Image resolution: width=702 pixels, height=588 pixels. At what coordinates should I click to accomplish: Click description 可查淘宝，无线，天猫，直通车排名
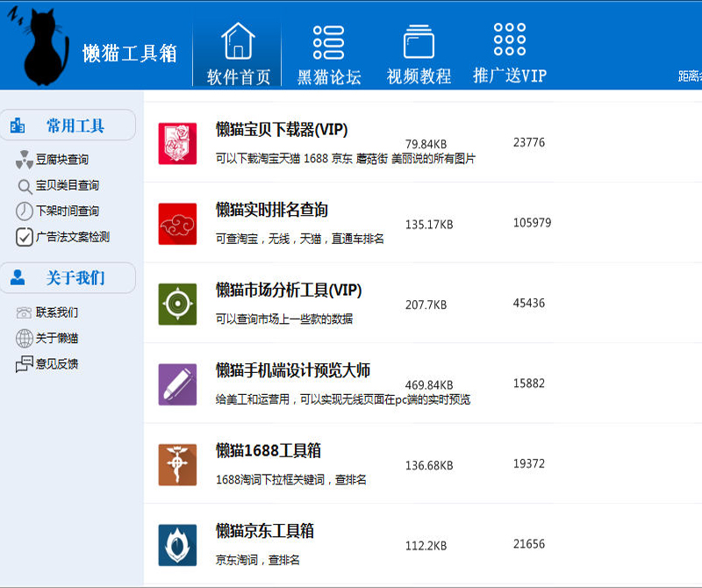299,239
